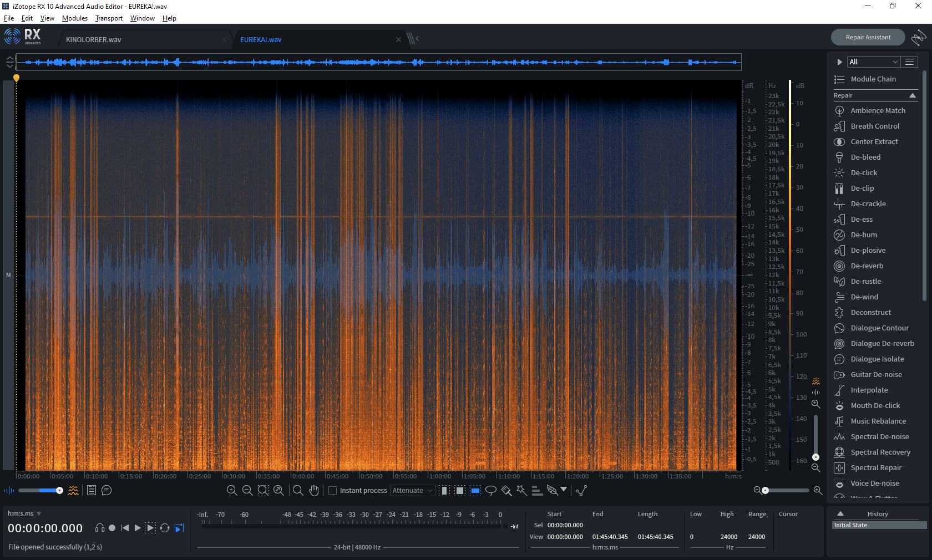Viewport: 932px width, 560px height.
Task: Open the Spectral Repair module
Action: click(876, 468)
